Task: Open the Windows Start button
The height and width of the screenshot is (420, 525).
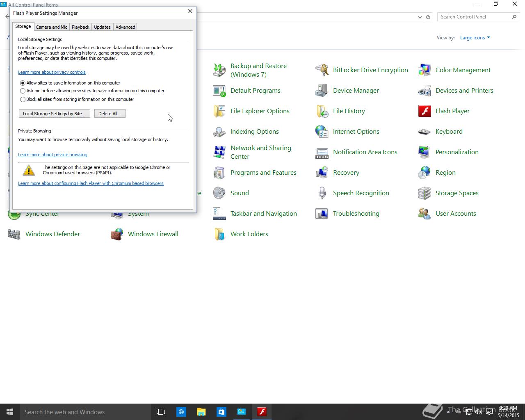Action: pos(10,412)
